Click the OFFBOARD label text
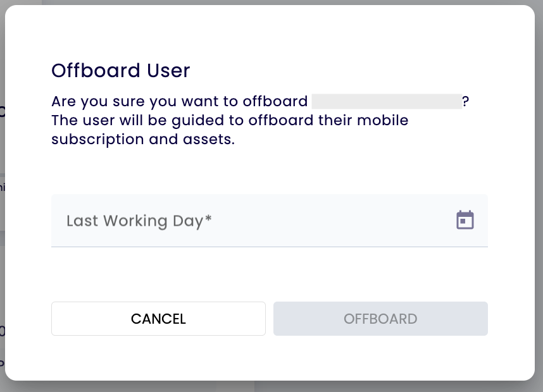543x392 pixels. [x=380, y=319]
